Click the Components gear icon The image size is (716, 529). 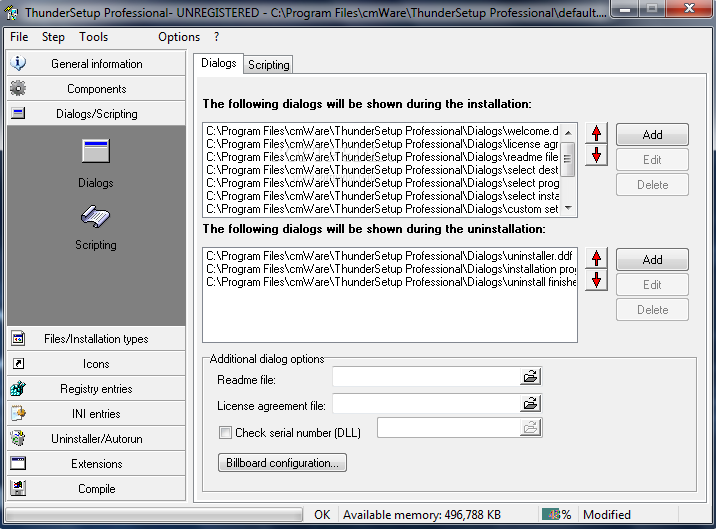point(18,88)
